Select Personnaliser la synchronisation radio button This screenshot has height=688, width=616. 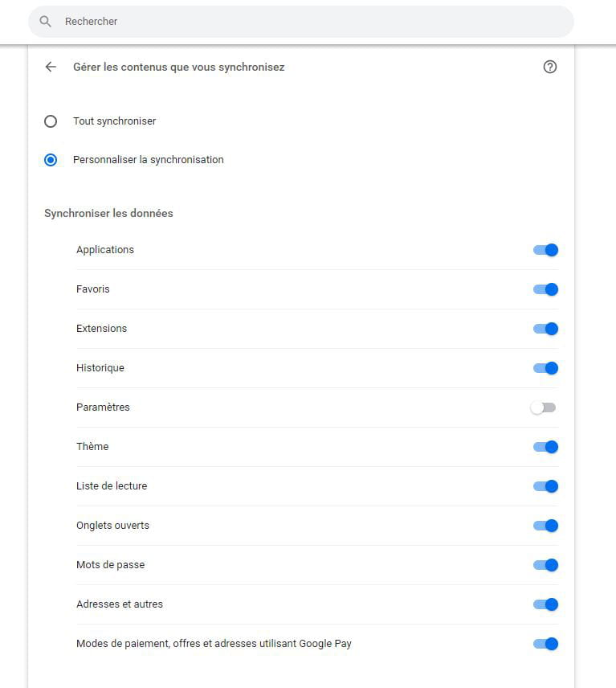pos(51,160)
